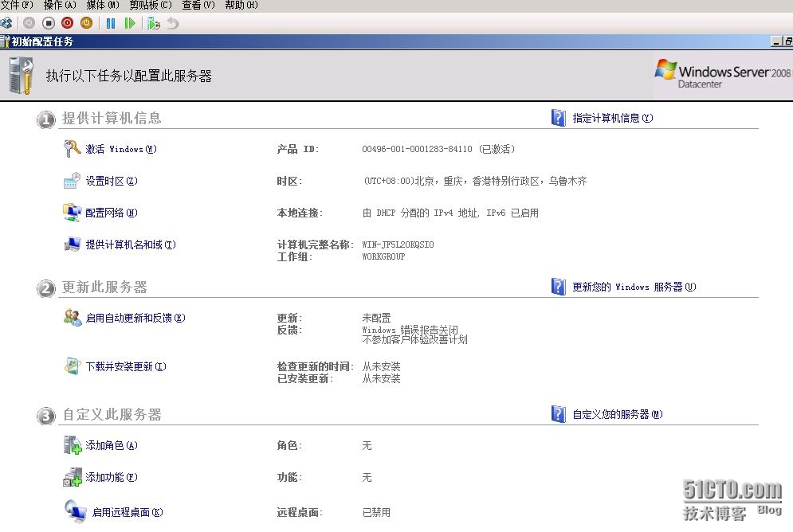This screenshot has width=793, height=532.
Task: Click the Windows 错误报告关闭 text
Action: 410,330
